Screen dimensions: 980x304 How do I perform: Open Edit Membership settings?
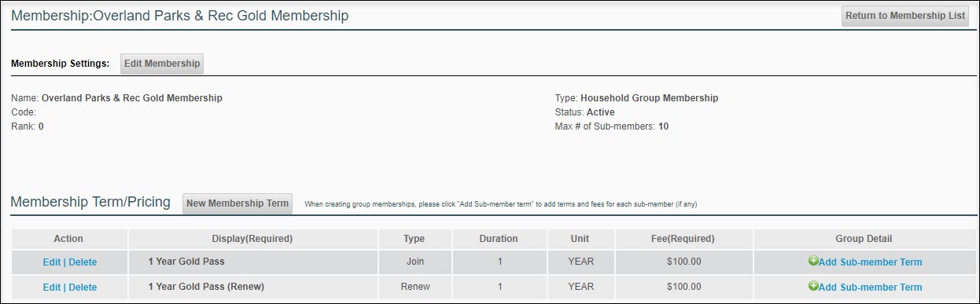pyautogui.click(x=162, y=64)
